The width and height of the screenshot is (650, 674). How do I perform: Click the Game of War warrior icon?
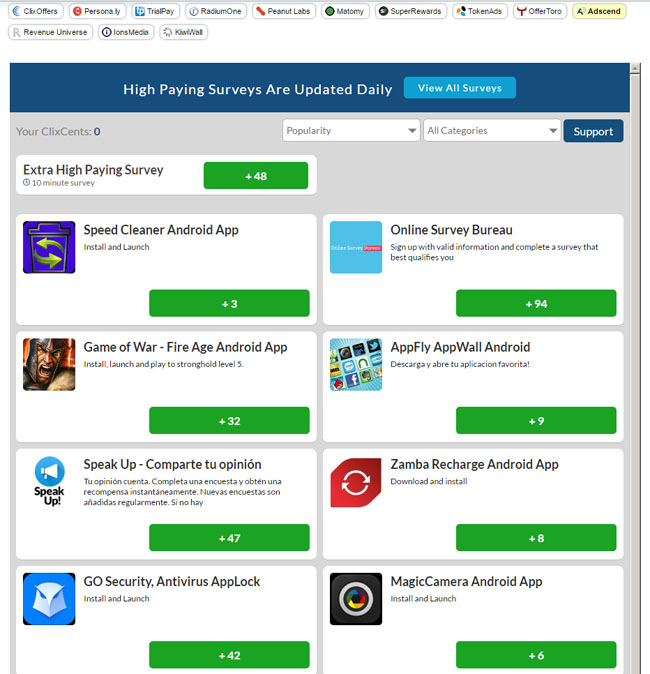49,365
